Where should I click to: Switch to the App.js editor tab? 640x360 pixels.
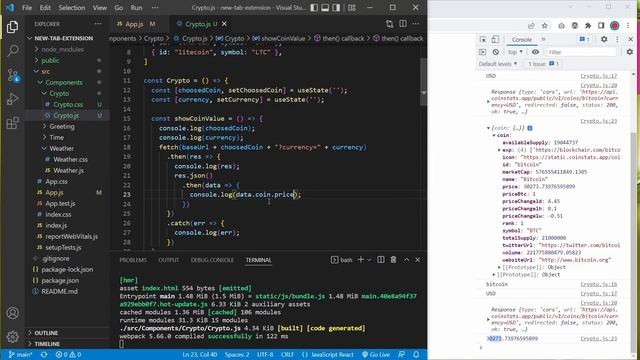[x=134, y=24]
